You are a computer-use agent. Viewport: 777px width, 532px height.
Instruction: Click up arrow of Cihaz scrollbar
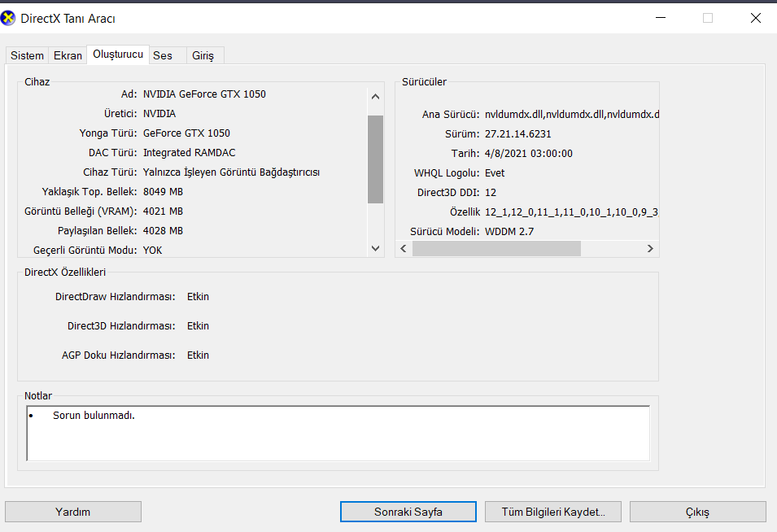pyautogui.click(x=376, y=97)
